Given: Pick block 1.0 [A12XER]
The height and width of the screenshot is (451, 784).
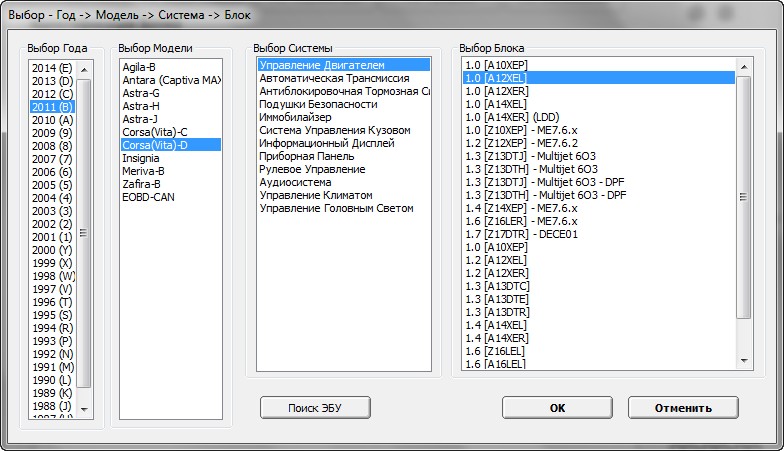Looking at the screenshot, I should 599,91.
